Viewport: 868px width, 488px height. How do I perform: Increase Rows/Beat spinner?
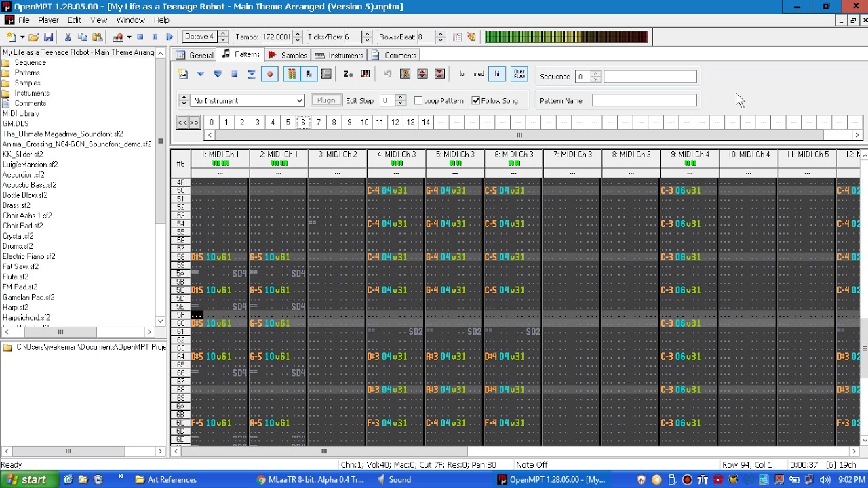pos(441,34)
